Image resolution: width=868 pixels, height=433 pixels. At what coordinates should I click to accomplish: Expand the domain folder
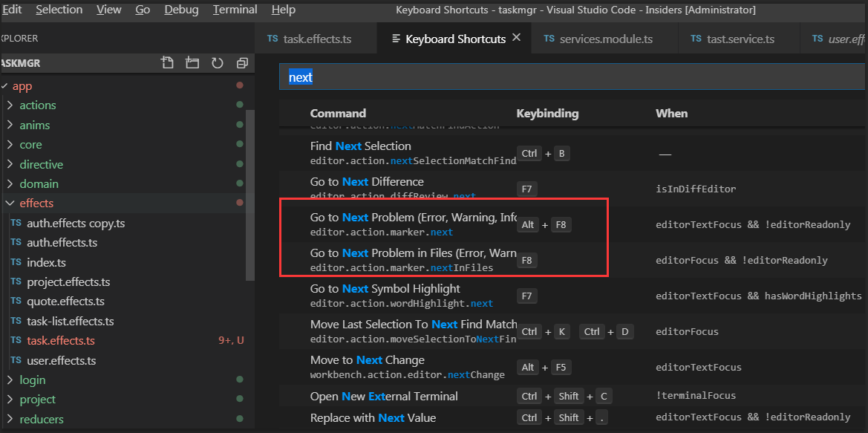10,184
